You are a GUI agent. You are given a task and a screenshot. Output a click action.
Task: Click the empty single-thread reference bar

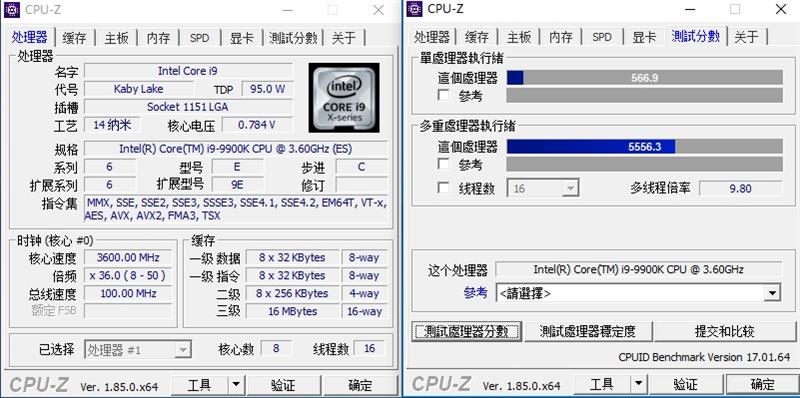click(x=644, y=95)
